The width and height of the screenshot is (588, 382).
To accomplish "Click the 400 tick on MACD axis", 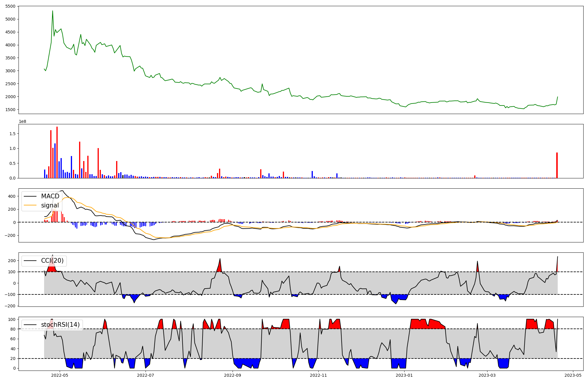I will pyautogui.click(x=12, y=197).
